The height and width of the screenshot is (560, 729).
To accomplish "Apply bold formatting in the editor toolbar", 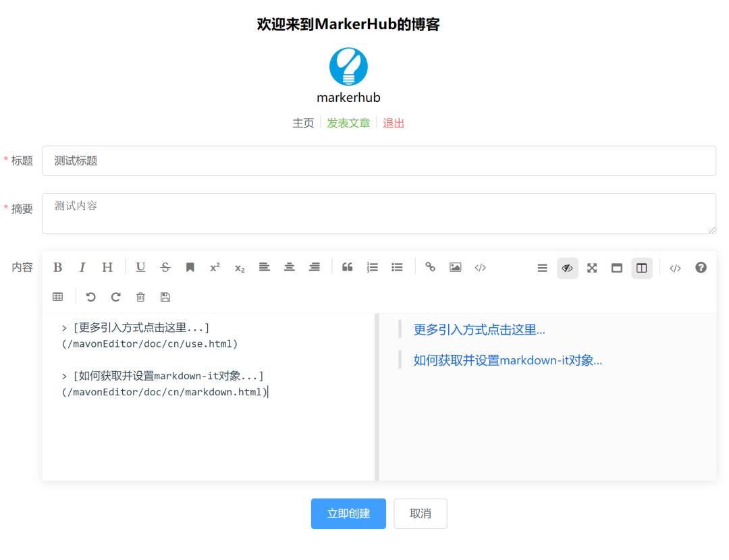I will [x=57, y=267].
